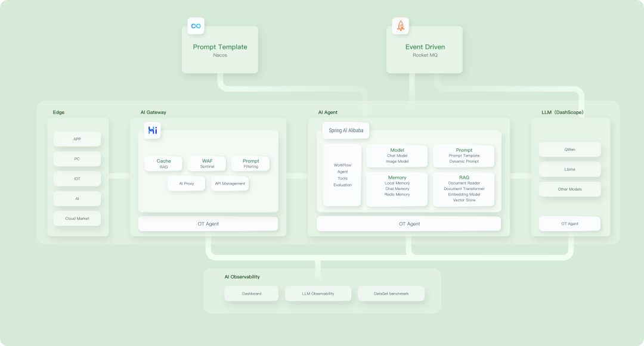Open the Dashboard item in AI Observability
644x346 pixels.
coord(251,293)
